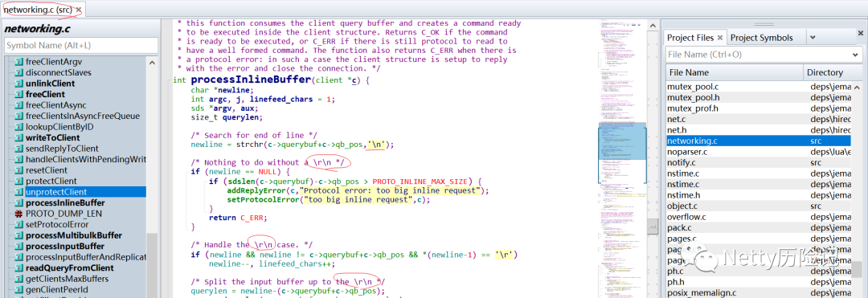Click the function icon beside getClientsMaxBuffers
Screen dimensions: 868x298
(18, 279)
